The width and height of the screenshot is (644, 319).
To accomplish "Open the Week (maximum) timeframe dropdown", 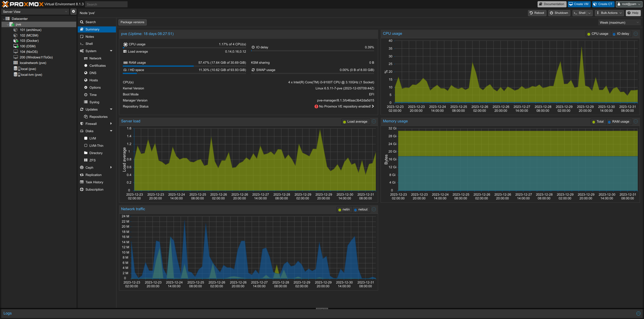I will [619, 23].
